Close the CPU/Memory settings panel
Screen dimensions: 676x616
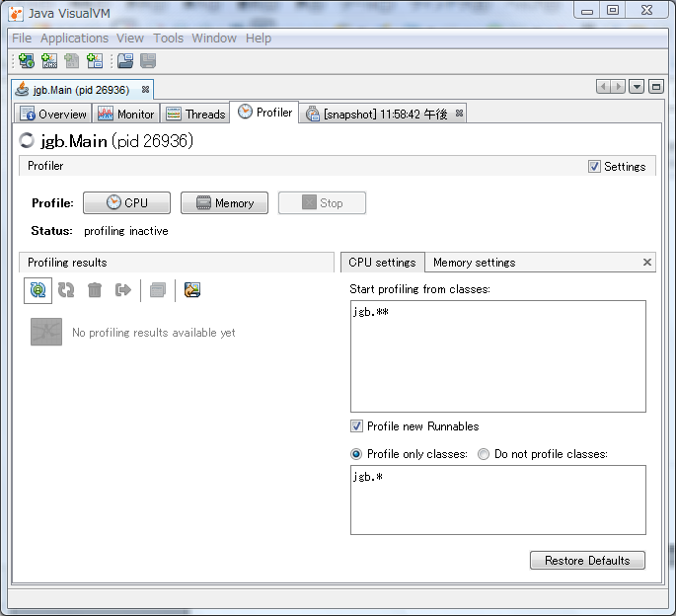pyautogui.click(x=646, y=263)
